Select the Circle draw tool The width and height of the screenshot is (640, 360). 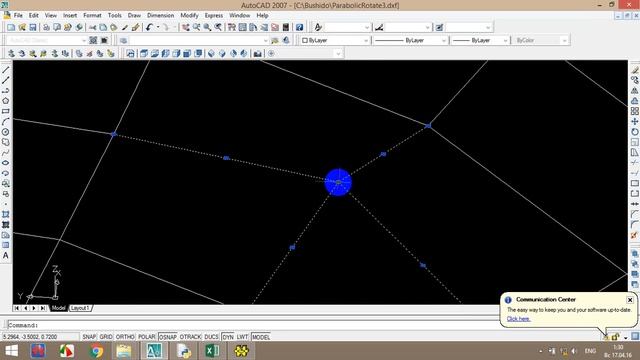click(6, 132)
